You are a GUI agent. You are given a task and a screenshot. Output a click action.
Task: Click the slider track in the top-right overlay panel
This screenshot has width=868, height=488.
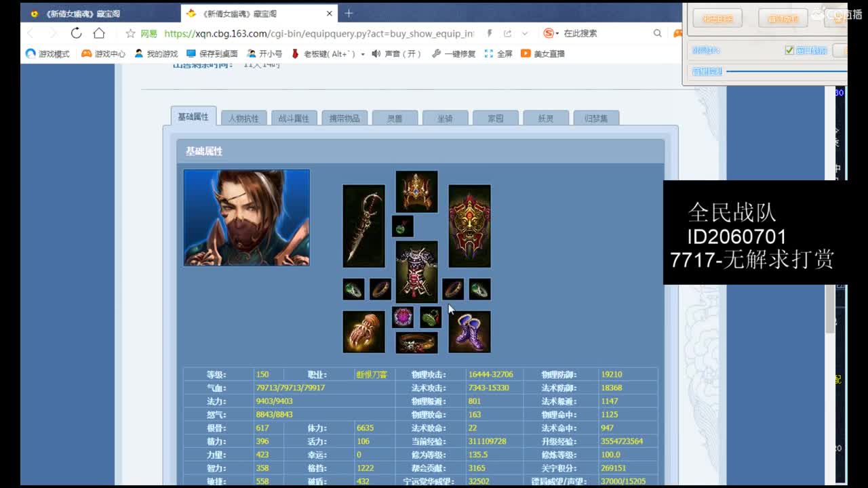point(786,71)
